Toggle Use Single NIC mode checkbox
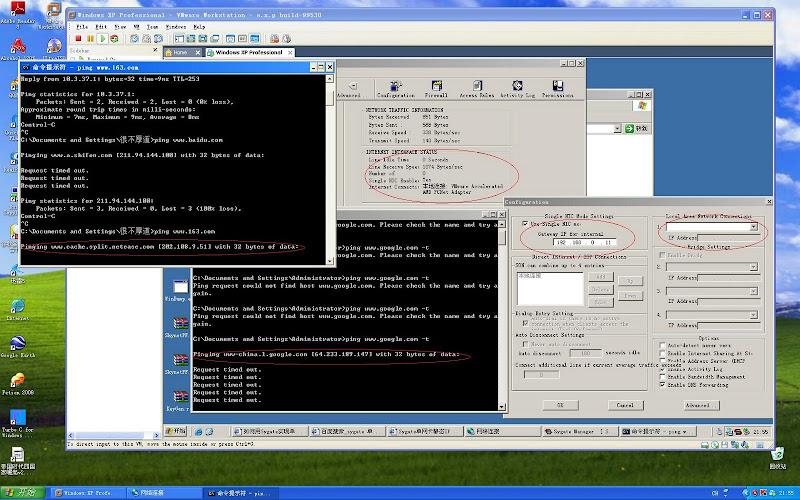The width and height of the screenshot is (800, 500). click(x=525, y=223)
